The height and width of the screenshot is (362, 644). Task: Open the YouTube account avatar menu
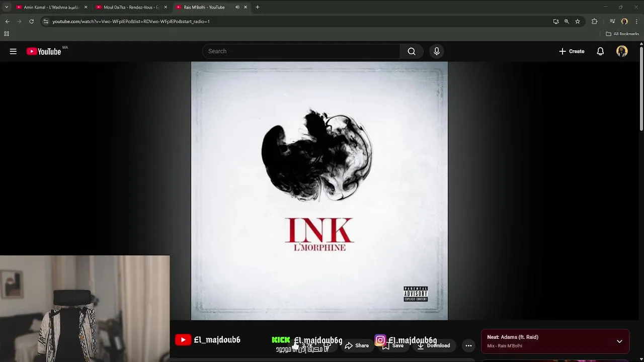(622, 51)
